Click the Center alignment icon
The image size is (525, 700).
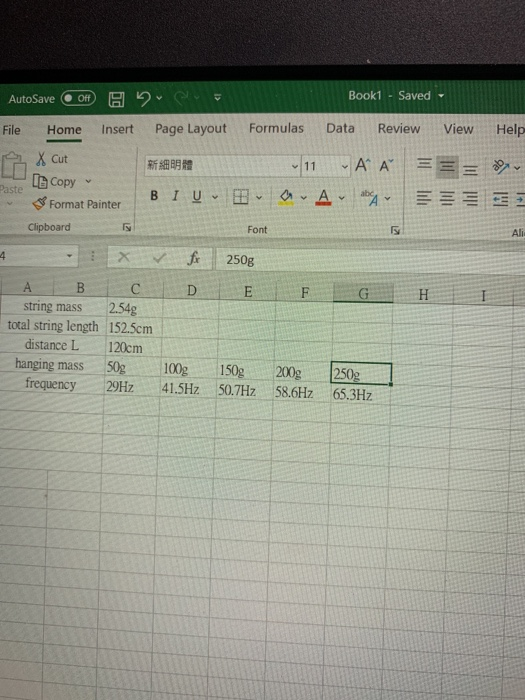[447, 198]
